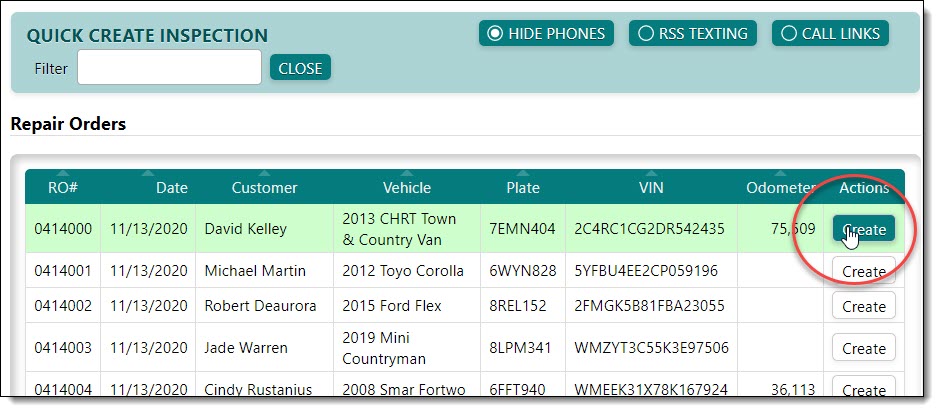Screen dimensions: 939x412
Task: Close the Quick Create Inspection panel
Action: pyautogui.click(x=300, y=68)
